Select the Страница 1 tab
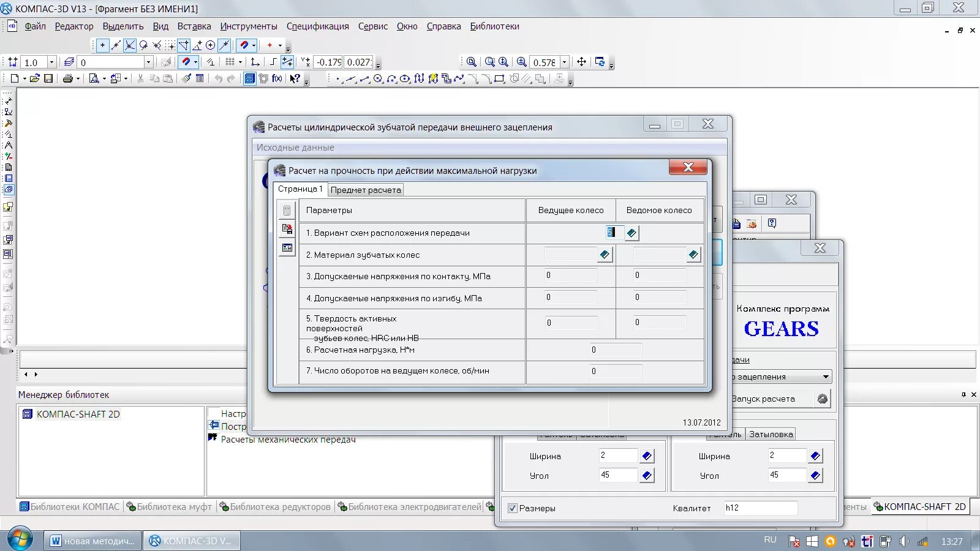 [300, 189]
